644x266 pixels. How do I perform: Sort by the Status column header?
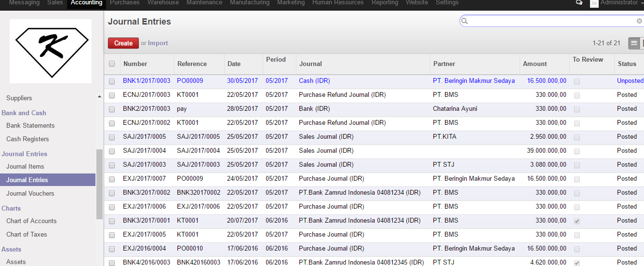pos(627,64)
